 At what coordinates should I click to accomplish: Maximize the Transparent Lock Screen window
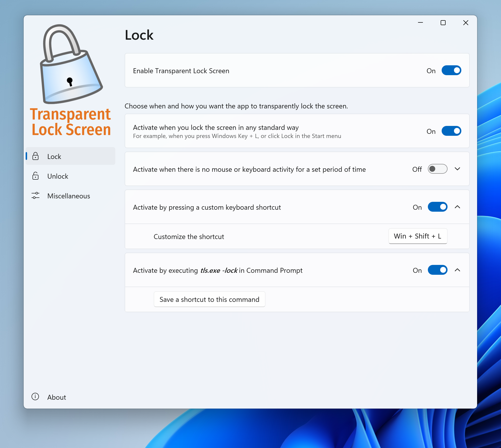(443, 23)
